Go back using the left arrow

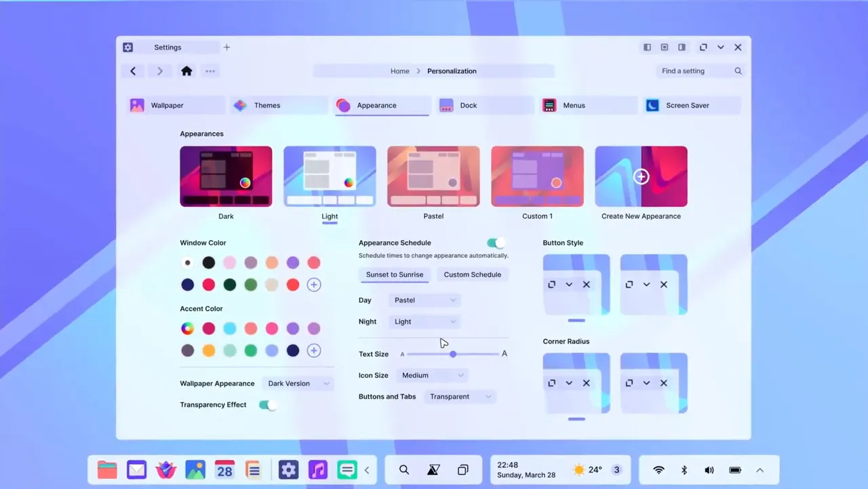coord(133,71)
